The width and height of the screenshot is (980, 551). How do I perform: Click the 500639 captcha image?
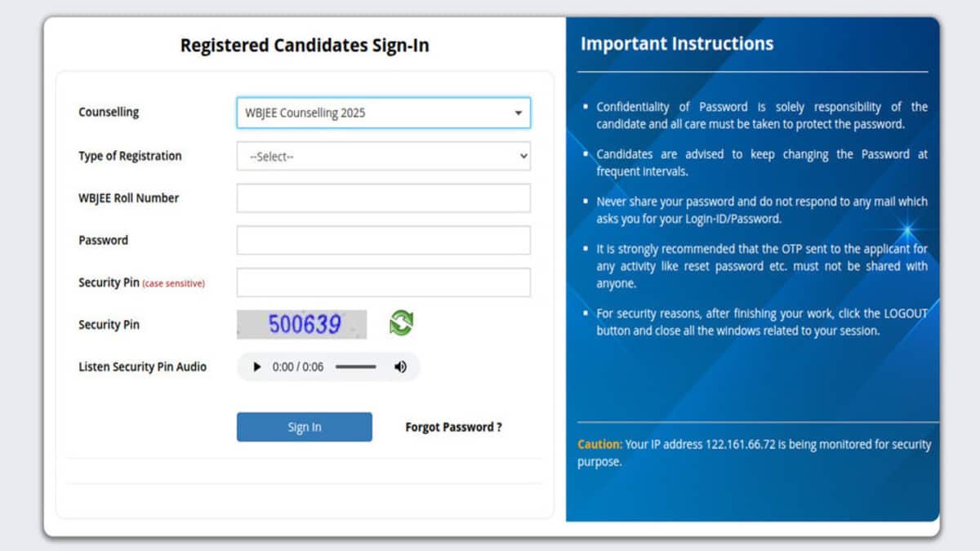click(302, 325)
